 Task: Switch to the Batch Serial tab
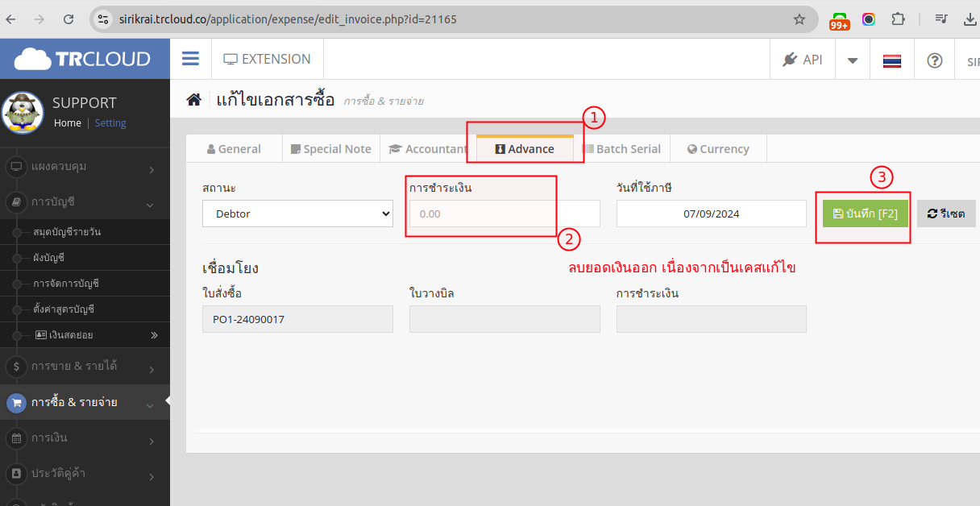(621, 149)
